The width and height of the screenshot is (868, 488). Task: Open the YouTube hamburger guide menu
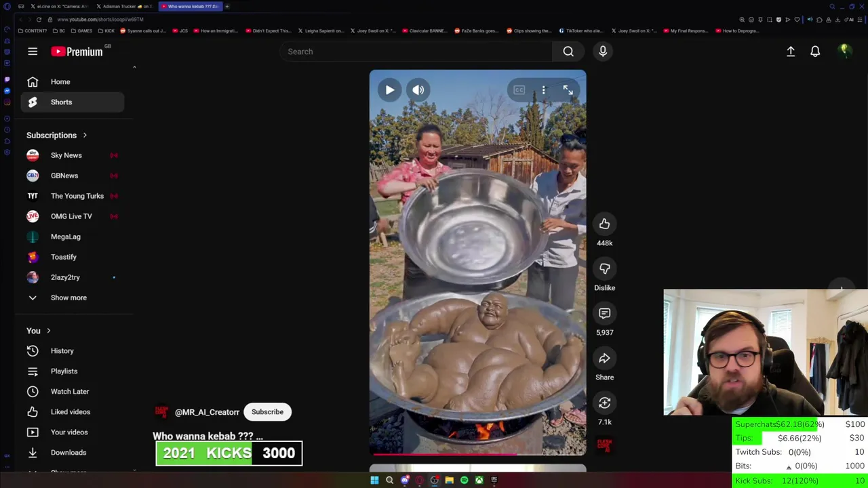pos(33,52)
